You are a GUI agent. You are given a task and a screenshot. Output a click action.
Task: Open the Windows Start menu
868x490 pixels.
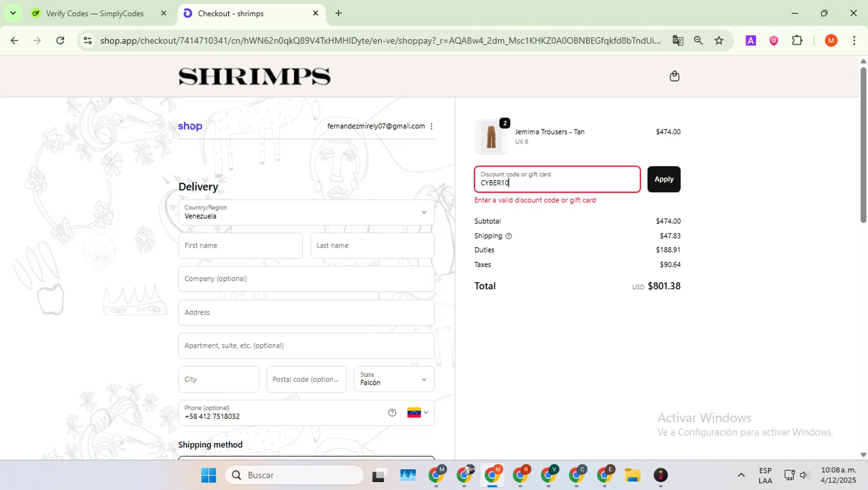(208, 475)
